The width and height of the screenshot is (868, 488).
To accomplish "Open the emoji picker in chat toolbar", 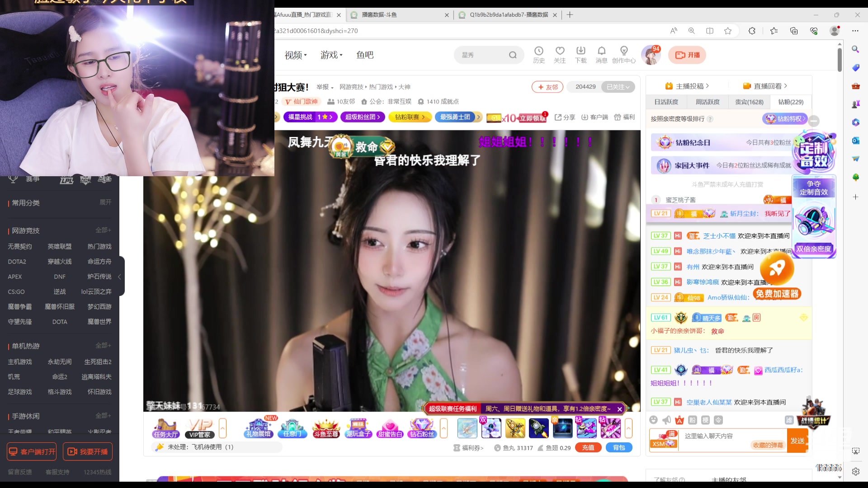I will [x=653, y=420].
